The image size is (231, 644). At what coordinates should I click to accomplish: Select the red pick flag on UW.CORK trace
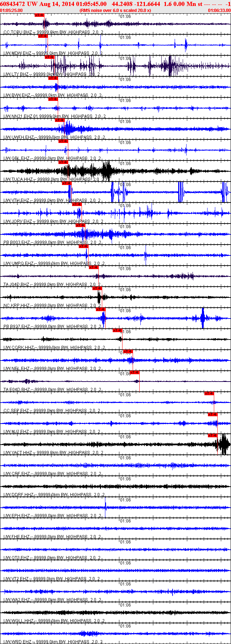(x=118, y=330)
